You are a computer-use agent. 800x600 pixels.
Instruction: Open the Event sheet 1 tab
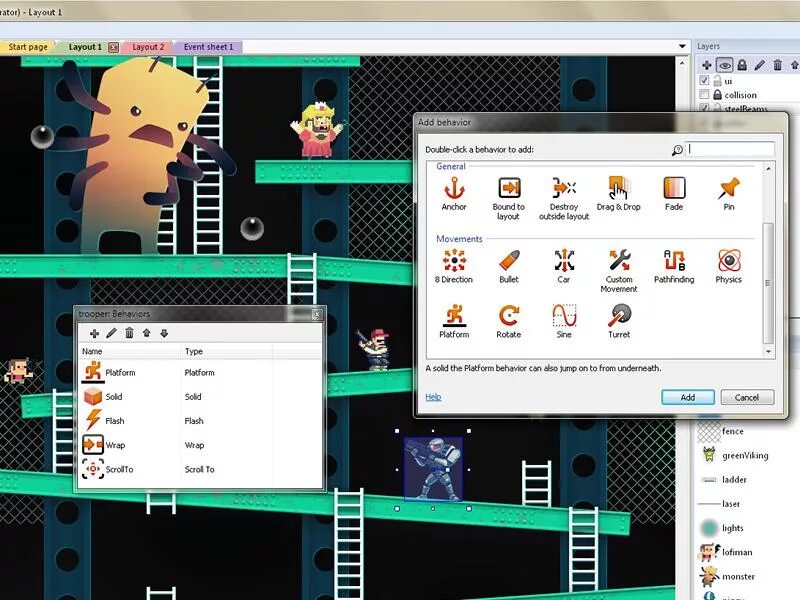pos(208,47)
